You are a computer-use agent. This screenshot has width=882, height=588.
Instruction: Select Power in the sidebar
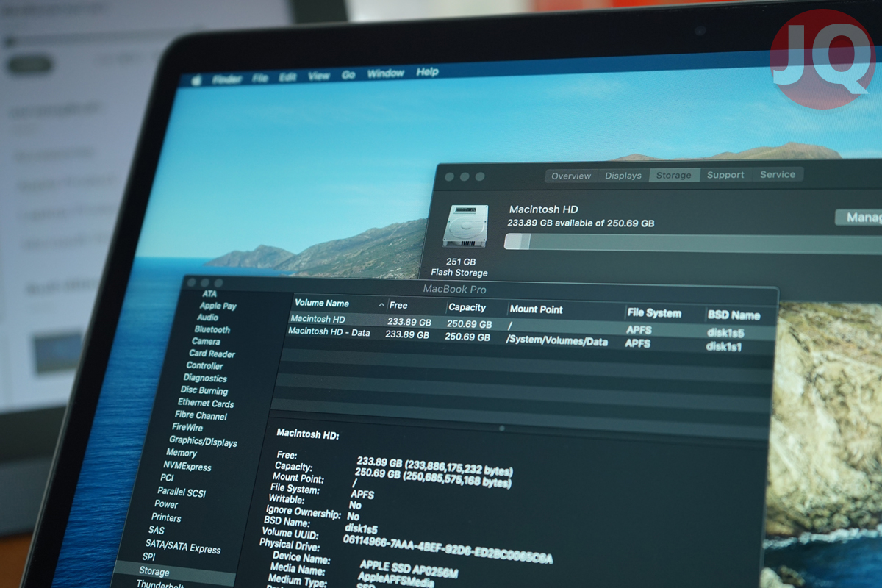pyautogui.click(x=166, y=504)
